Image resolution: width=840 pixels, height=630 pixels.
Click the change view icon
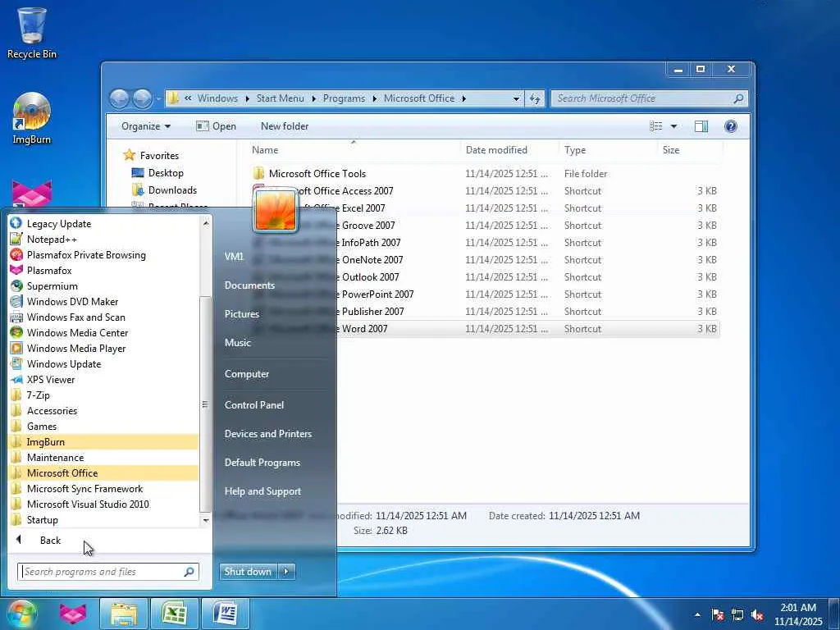pyautogui.click(x=655, y=126)
